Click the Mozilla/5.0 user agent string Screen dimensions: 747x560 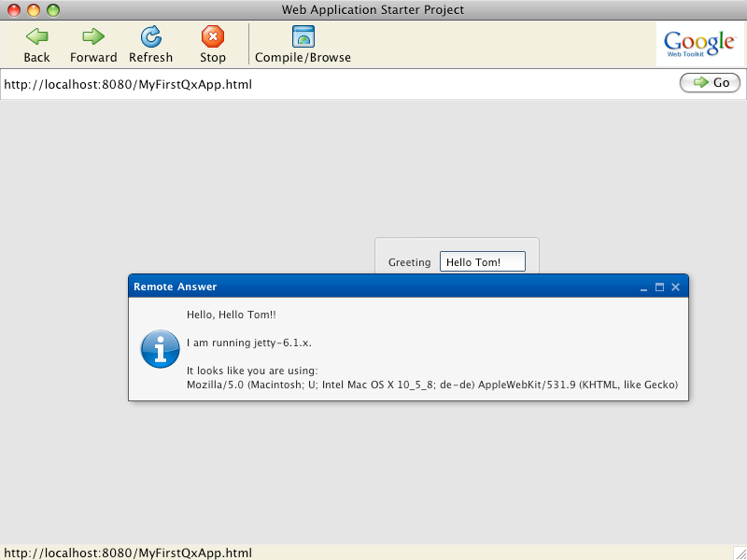[x=432, y=385]
